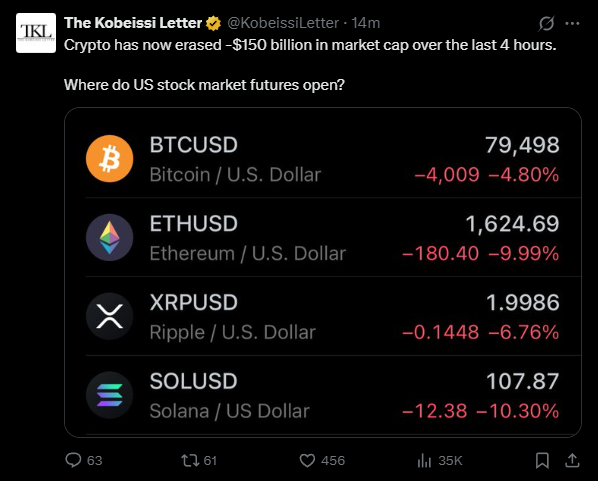
Task: Select the XRPUSD ticker label
Action: (x=194, y=302)
